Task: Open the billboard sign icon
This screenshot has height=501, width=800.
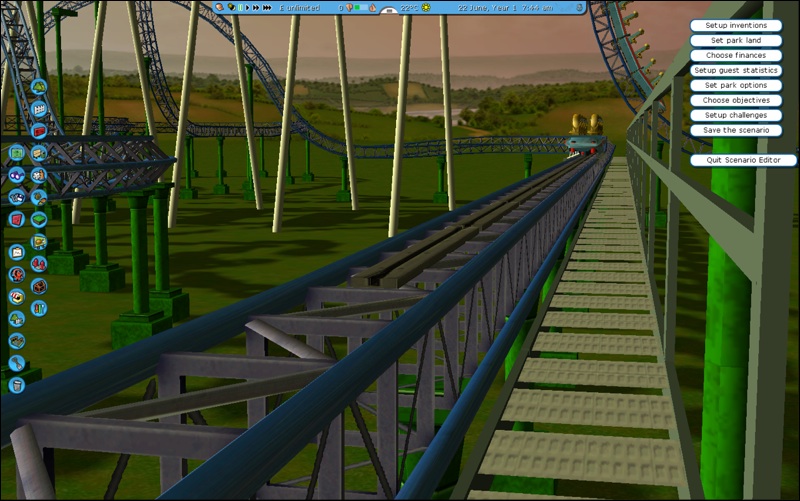Action: [x=39, y=242]
